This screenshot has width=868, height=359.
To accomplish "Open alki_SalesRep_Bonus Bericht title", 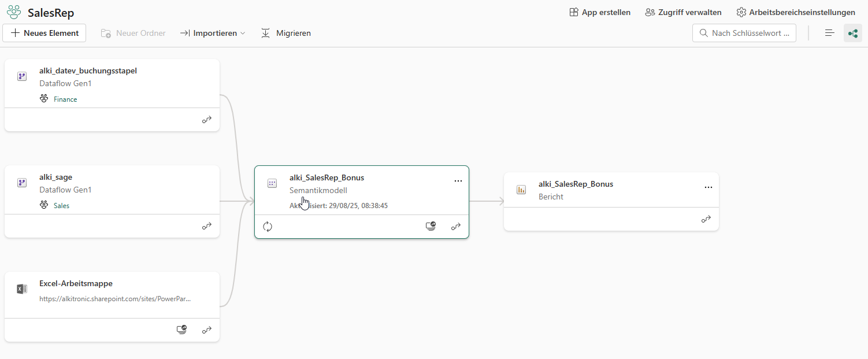I will pos(576,184).
